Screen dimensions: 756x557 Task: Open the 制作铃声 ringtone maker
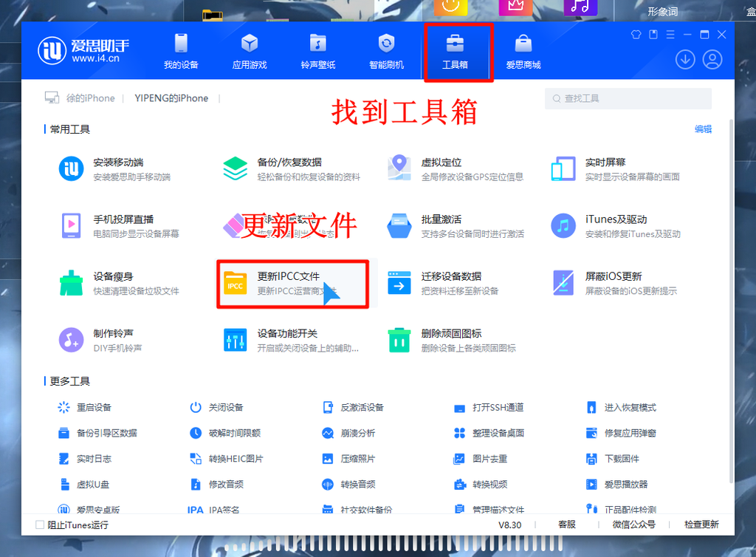100,341
